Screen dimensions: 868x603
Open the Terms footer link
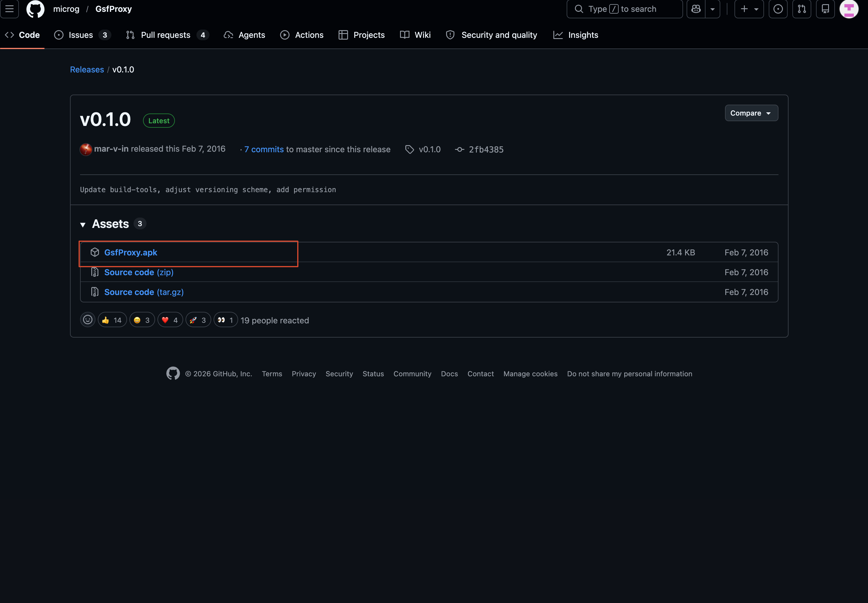pos(272,374)
